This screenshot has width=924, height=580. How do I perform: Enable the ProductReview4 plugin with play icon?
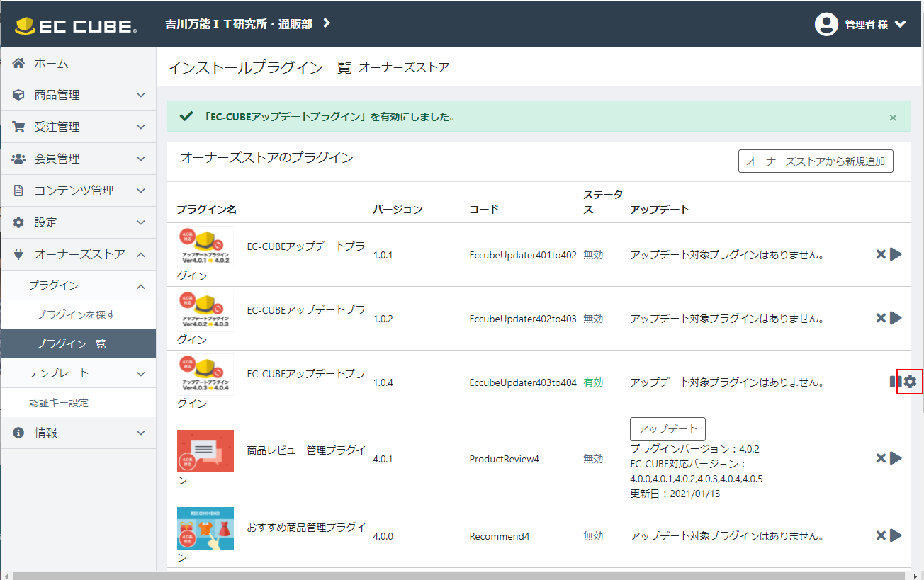point(896,458)
